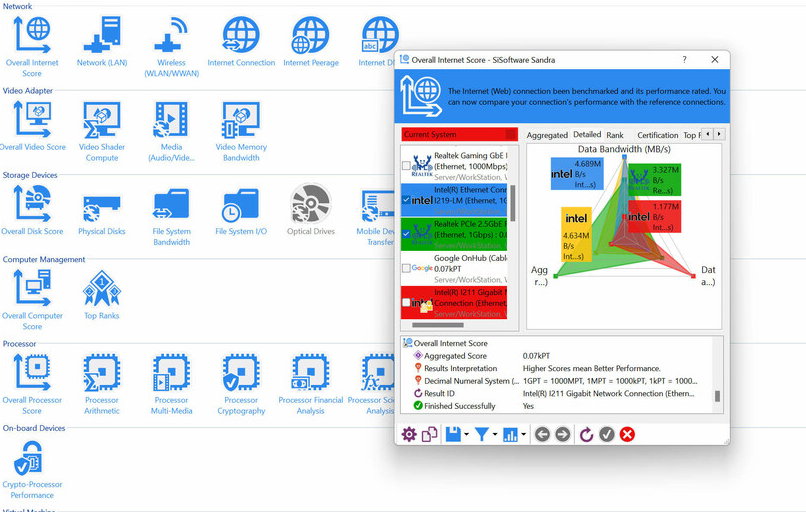Viewport: 806px width, 512px height.
Task: Uncheck the Intel Ethernet I219-LM checkbox
Action: (406, 200)
